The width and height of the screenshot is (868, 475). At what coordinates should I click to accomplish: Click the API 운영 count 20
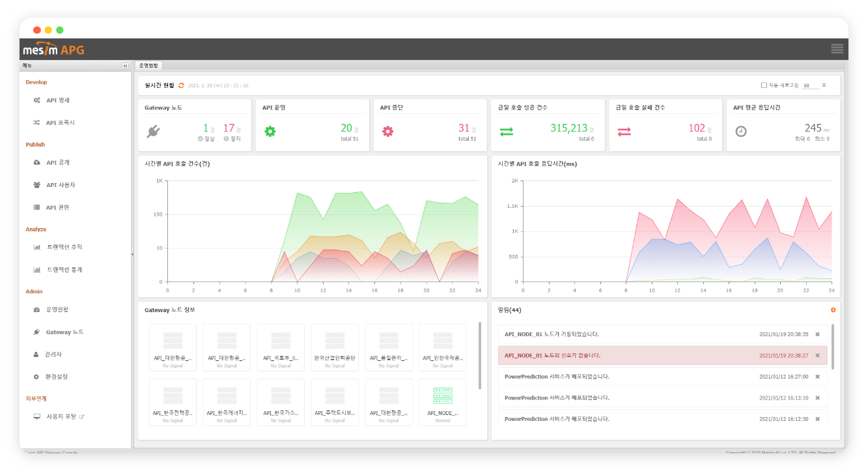[346, 128]
